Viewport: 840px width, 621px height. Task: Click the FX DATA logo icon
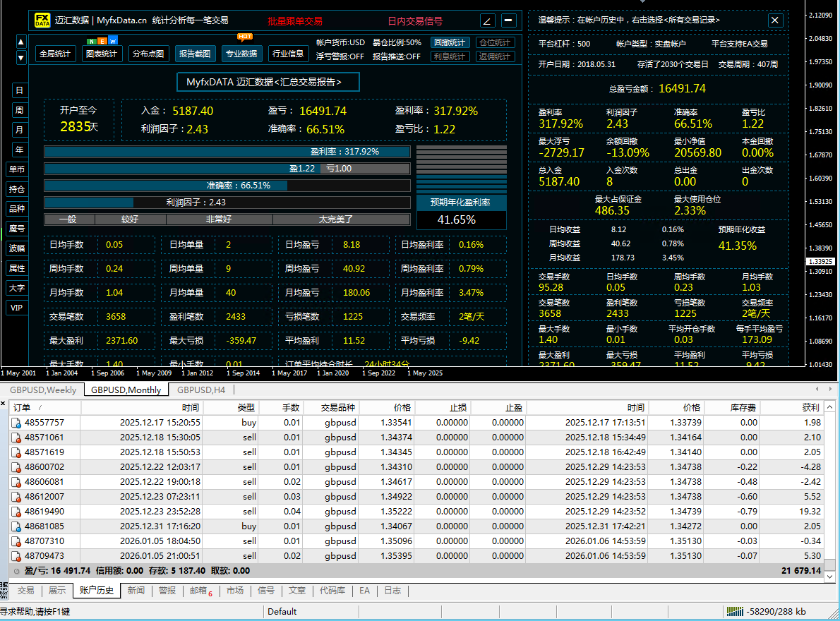coord(42,20)
